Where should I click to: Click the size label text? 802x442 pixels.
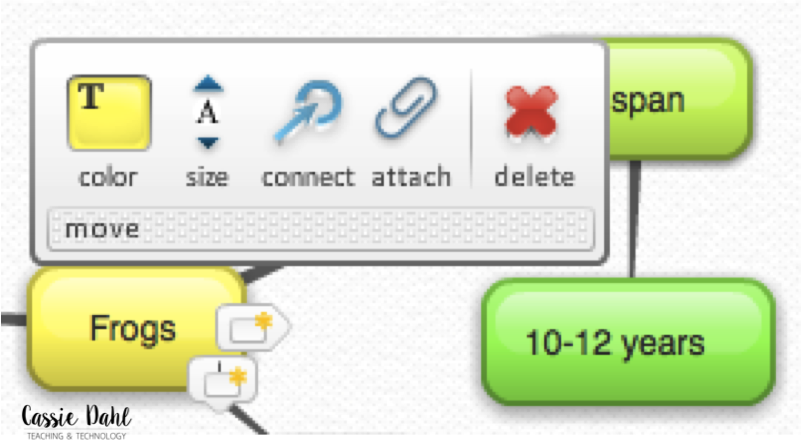point(207,177)
